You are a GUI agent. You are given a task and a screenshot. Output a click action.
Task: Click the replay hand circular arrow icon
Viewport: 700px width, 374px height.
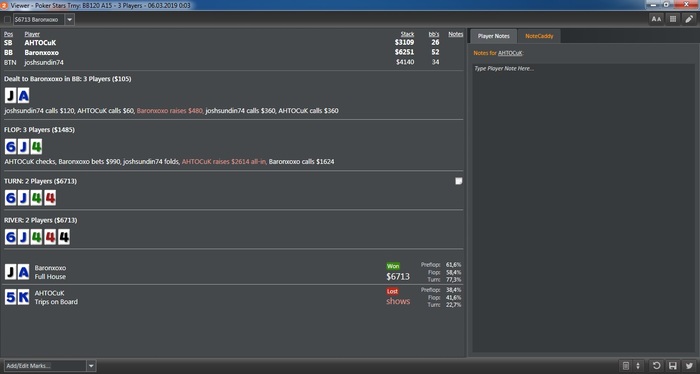coord(656,366)
